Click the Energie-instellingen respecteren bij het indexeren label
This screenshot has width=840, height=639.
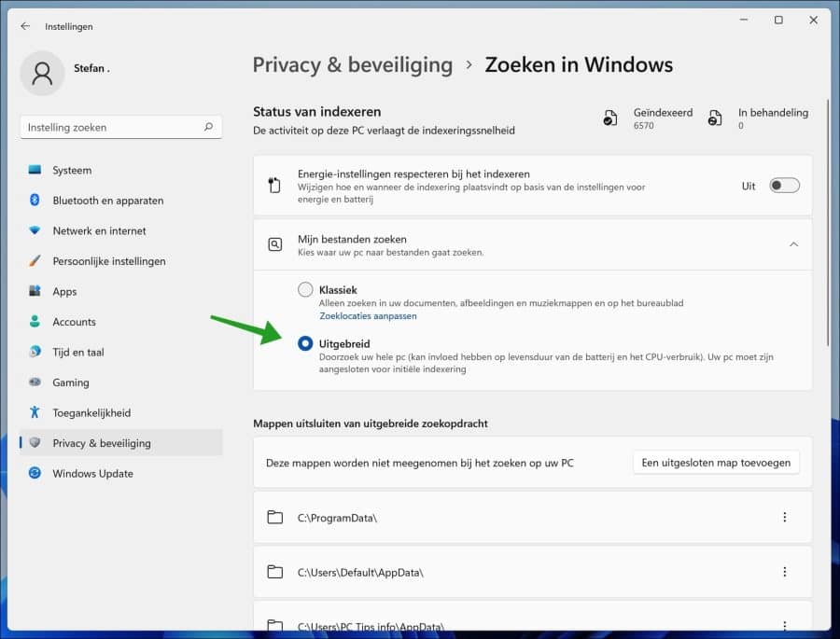point(413,174)
